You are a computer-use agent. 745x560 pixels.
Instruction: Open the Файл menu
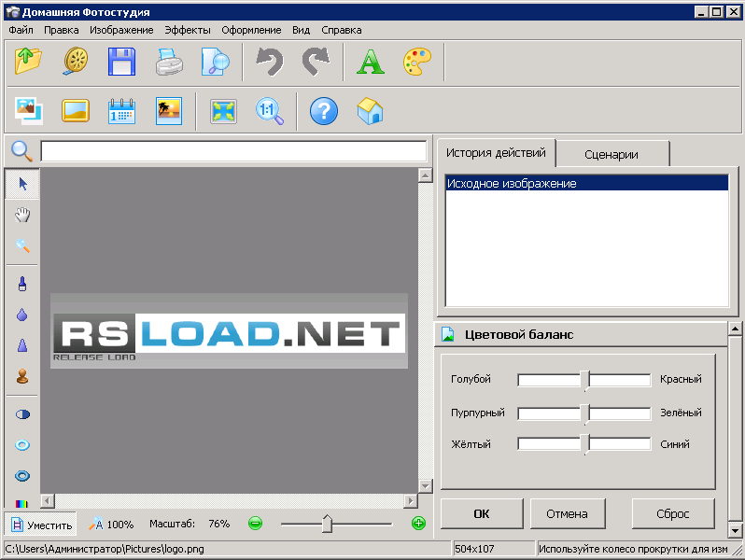coord(21,30)
